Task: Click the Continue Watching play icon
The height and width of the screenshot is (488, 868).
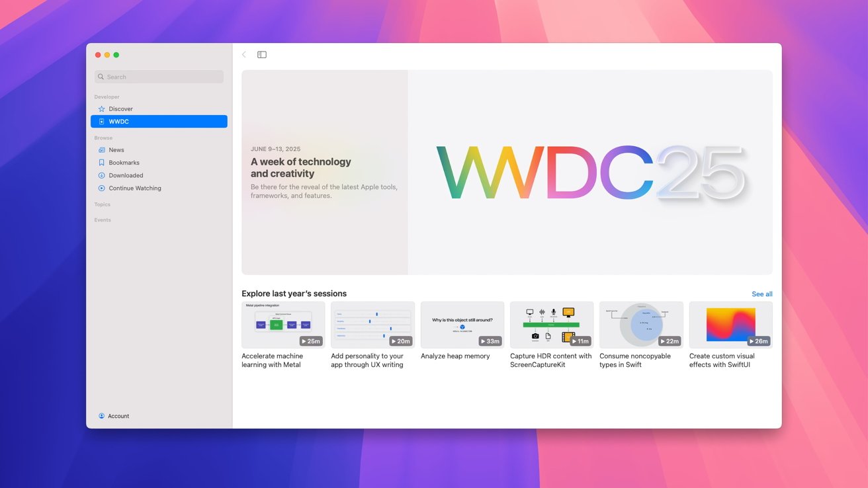Action: coord(101,188)
